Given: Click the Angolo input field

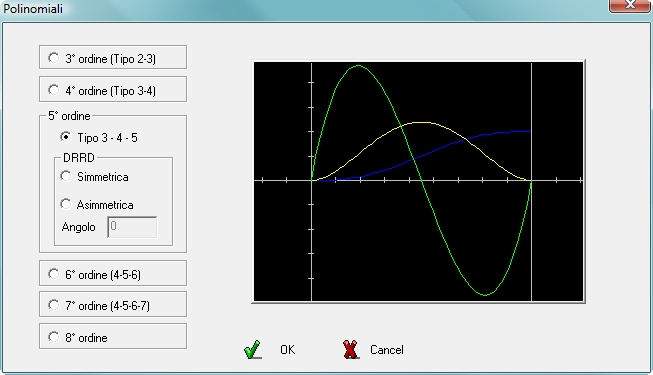Looking at the screenshot, I should click(132, 227).
